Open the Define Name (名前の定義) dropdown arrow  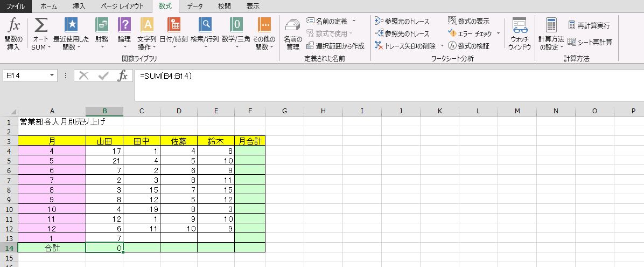354,21
